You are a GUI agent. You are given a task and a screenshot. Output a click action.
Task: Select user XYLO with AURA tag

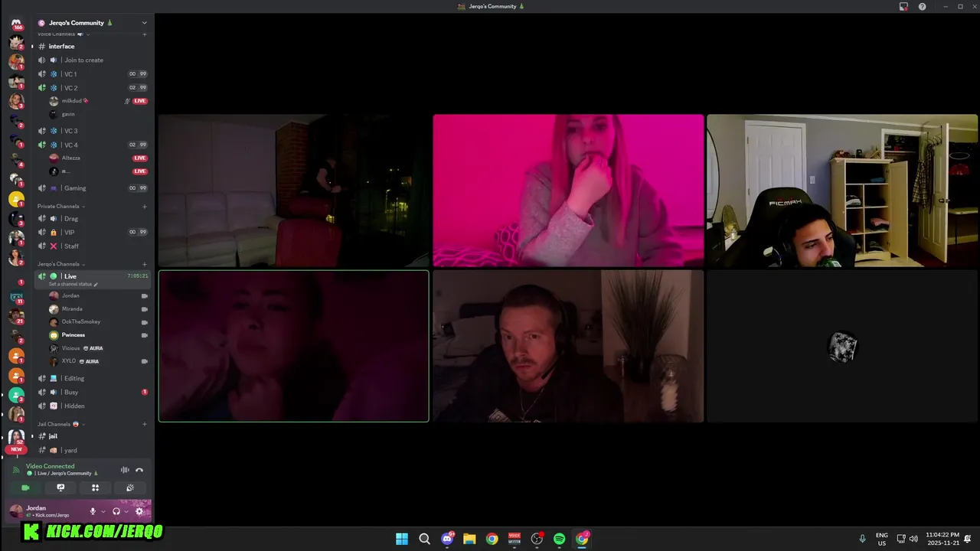[x=98, y=360]
